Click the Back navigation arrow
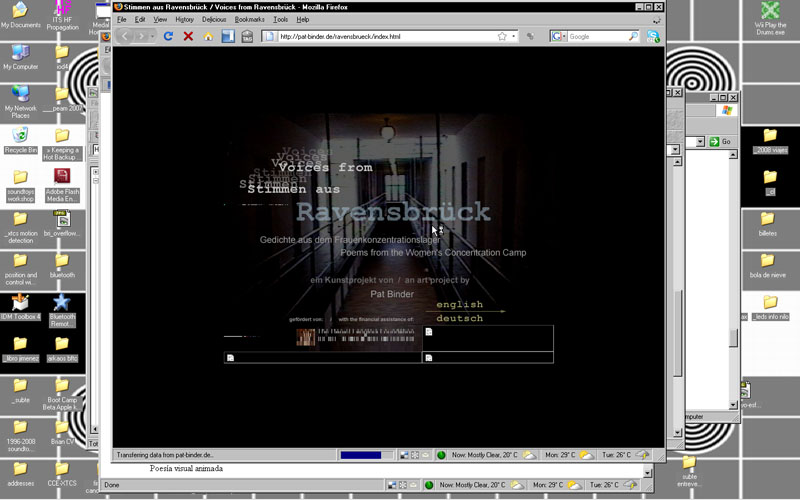Screen dimensions: 800x500 [125, 36]
